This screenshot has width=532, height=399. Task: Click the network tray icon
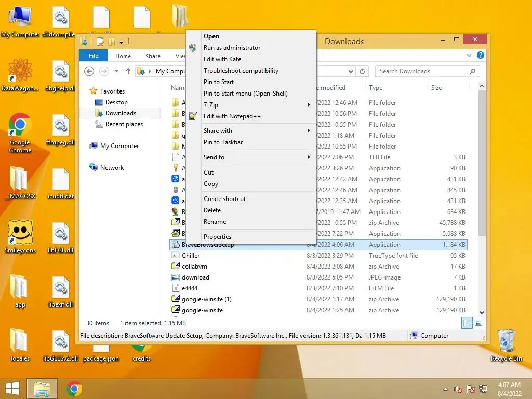click(x=483, y=389)
